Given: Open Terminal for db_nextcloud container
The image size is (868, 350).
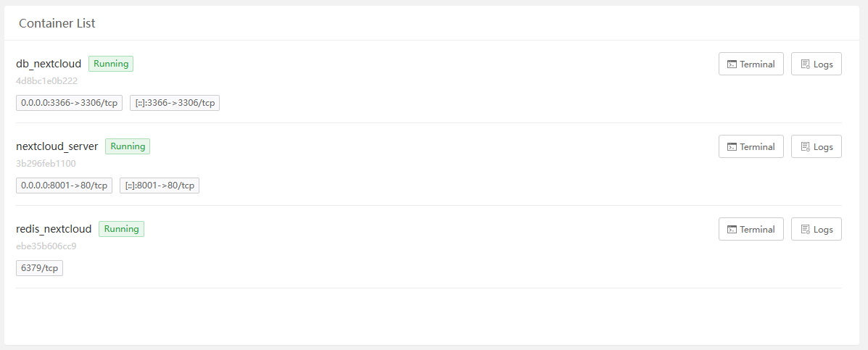Looking at the screenshot, I should (751, 64).
